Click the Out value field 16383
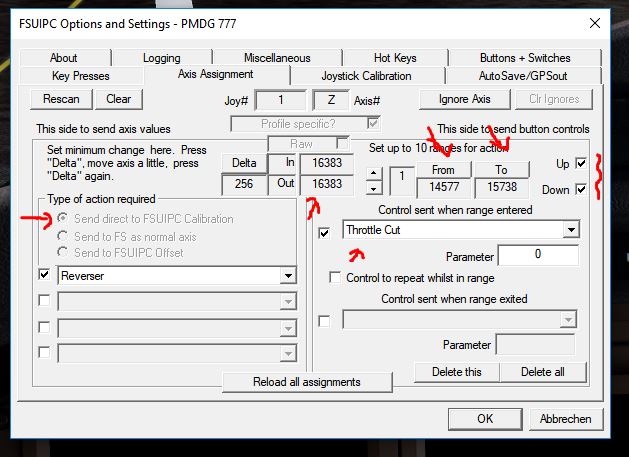 click(x=327, y=184)
